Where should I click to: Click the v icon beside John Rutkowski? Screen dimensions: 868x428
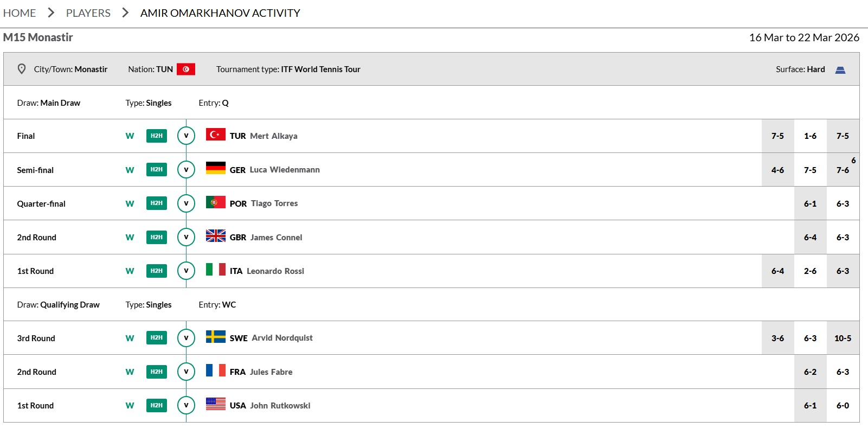point(186,405)
